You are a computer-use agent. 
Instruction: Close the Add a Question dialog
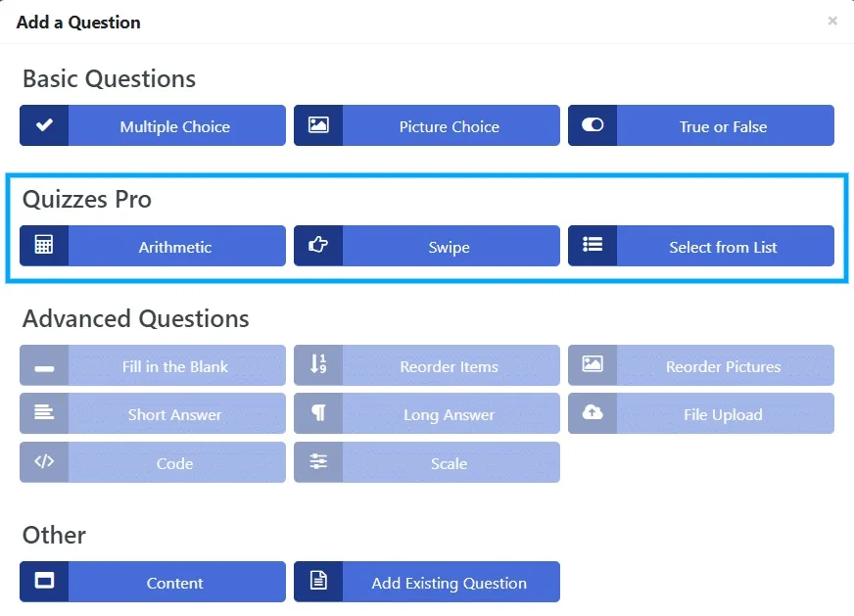[832, 21]
